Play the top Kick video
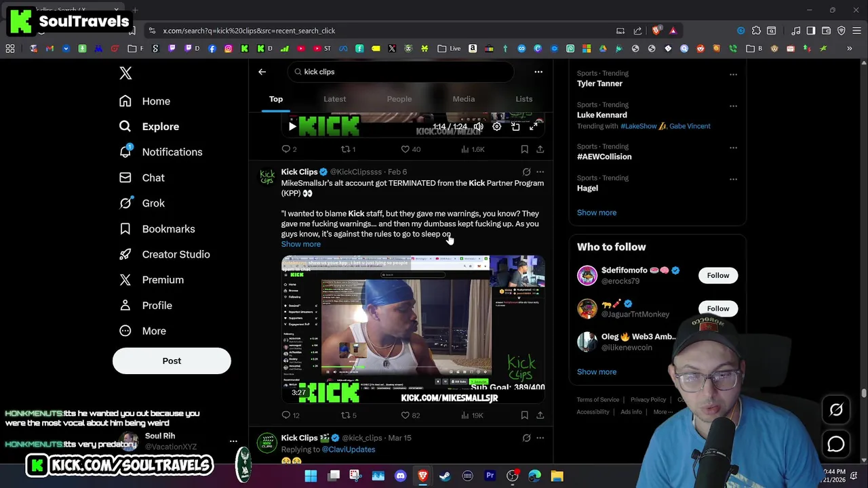The height and width of the screenshot is (488, 868). coord(292,127)
